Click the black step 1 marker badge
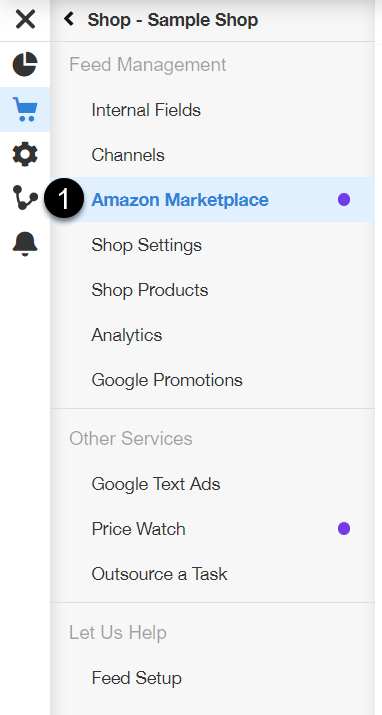382x715 pixels. click(64, 198)
